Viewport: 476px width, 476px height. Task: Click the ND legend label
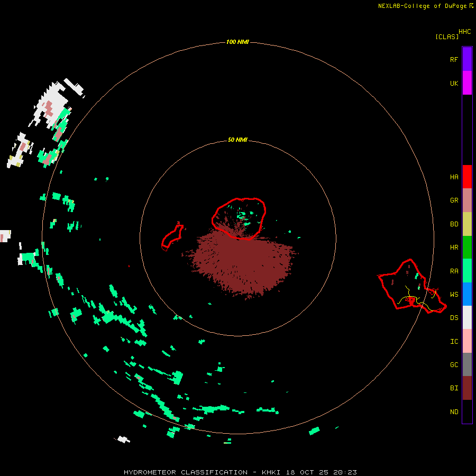pos(454,412)
